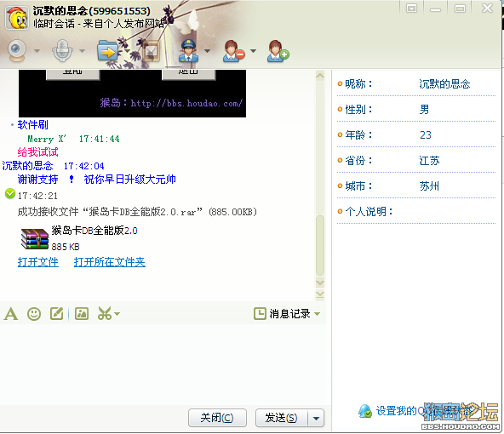Expand the 消息记录 dropdown arrow
Image resolution: width=504 pixels, height=434 pixels.
click(x=317, y=314)
